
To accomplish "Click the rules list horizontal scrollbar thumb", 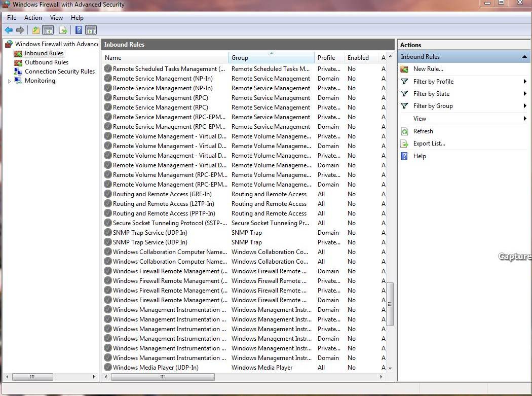I will [x=163, y=377].
